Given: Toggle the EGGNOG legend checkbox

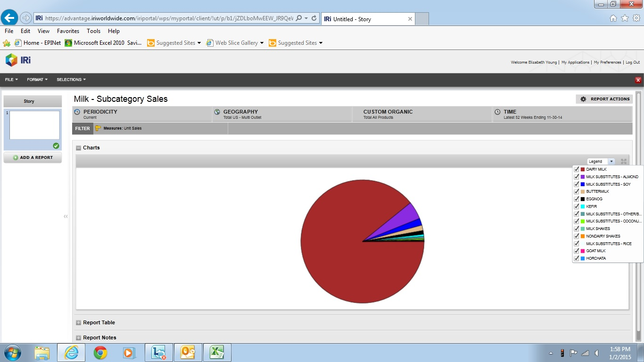Looking at the screenshot, I should [577, 199].
